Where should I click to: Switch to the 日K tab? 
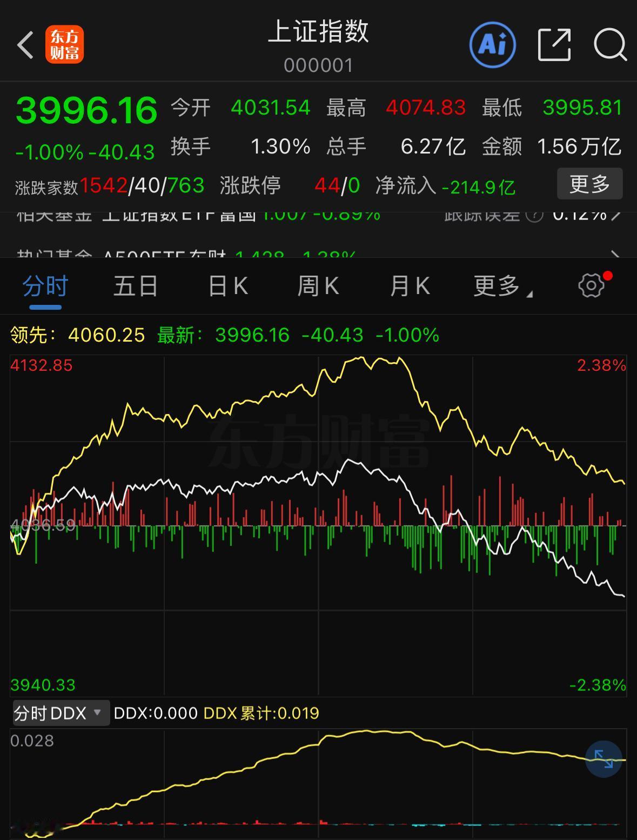coord(228,285)
